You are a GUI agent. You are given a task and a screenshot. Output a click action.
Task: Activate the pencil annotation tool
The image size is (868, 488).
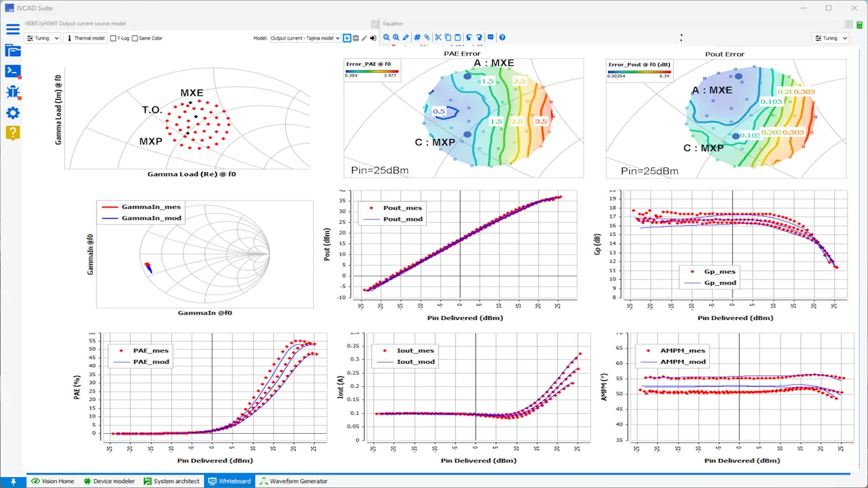click(x=405, y=37)
